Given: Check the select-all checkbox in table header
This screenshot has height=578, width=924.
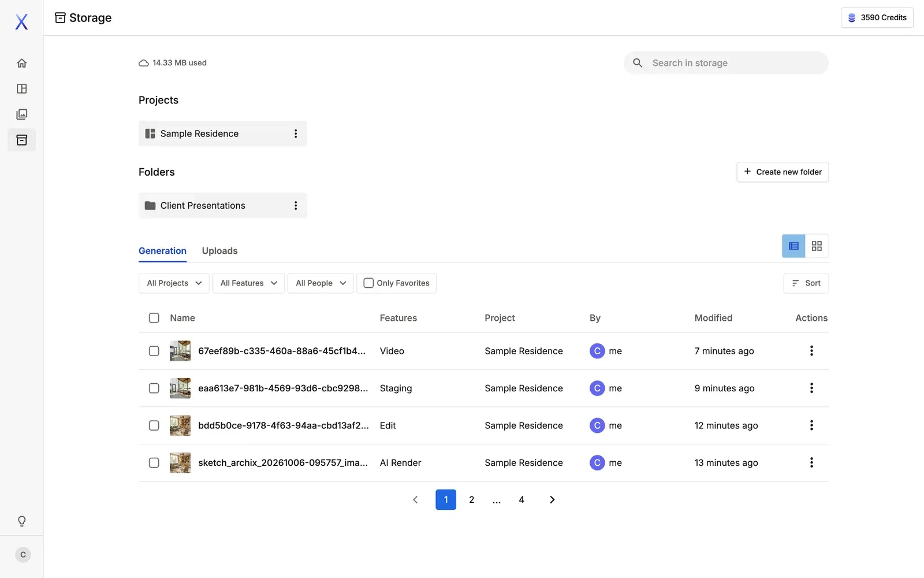Looking at the screenshot, I should [154, 318].
